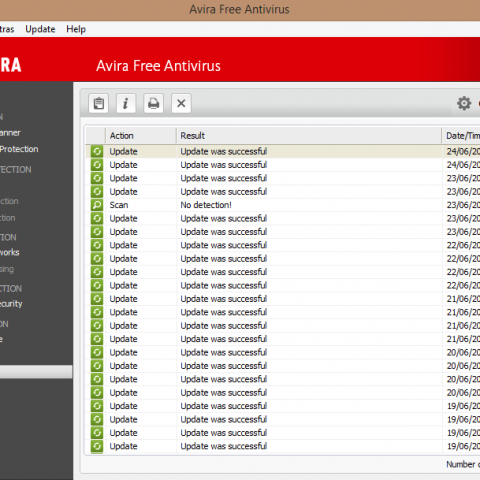Select the Scan event magnifier icon
The height and width of the screenshot is (480, 480).
point(97,205)
